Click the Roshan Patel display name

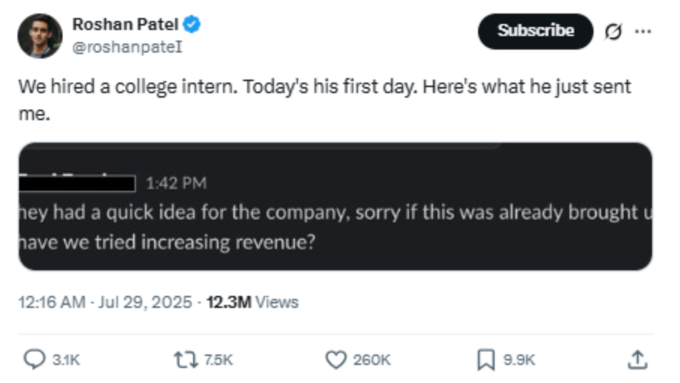(125, 24)
